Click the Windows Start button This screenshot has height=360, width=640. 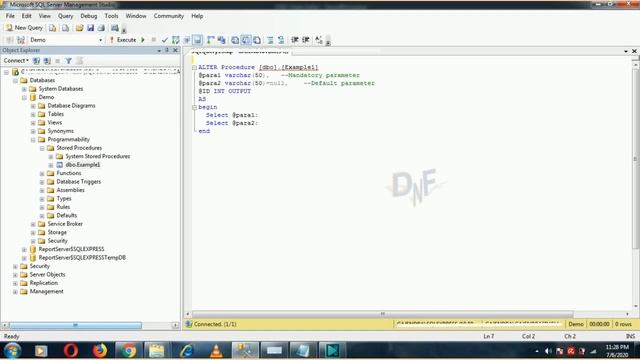coord(12,351)
